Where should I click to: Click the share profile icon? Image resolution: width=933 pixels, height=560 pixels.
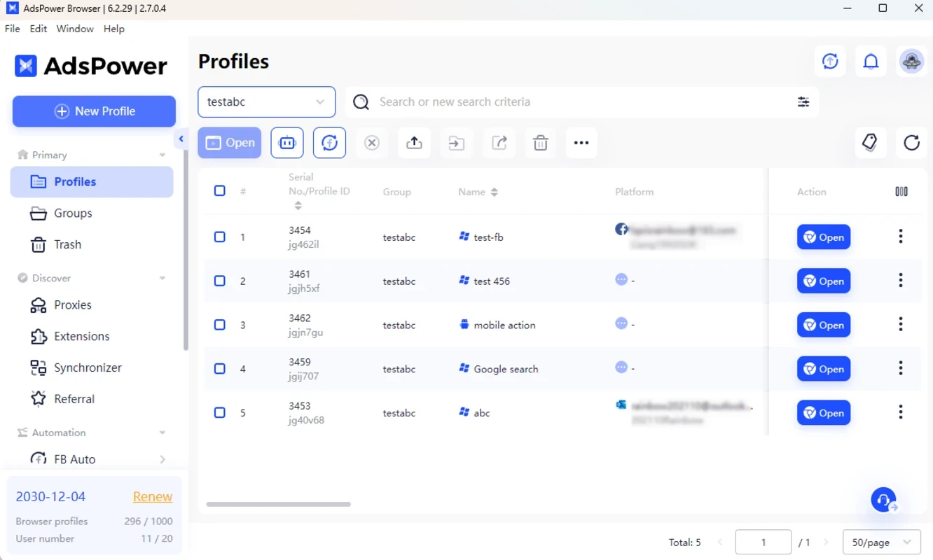click(499, 143)
